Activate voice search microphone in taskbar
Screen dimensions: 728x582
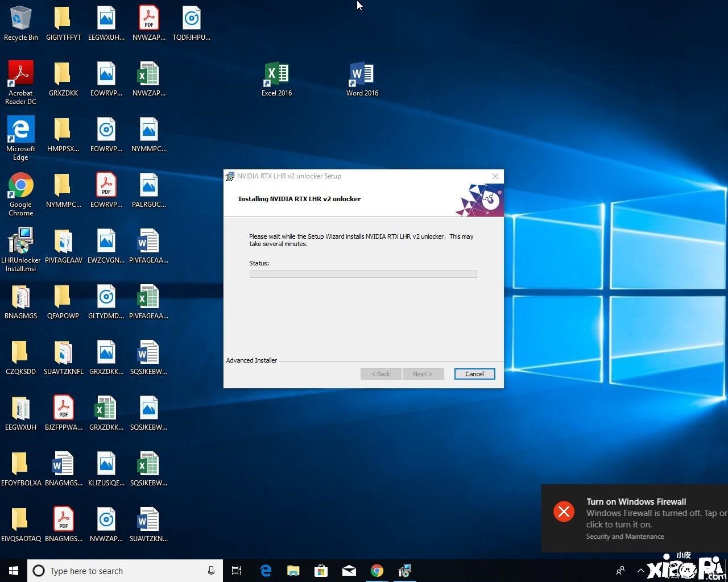(x=211, y=571)
